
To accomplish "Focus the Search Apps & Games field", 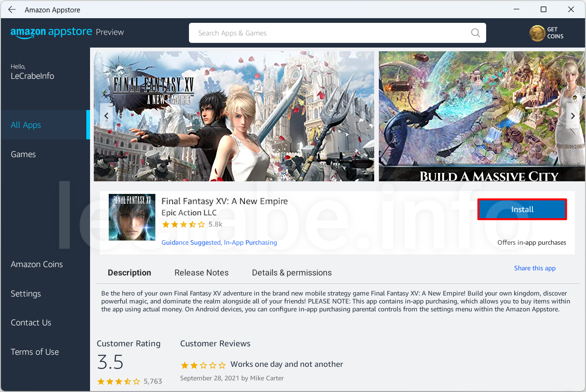I will tap(337, 33).
